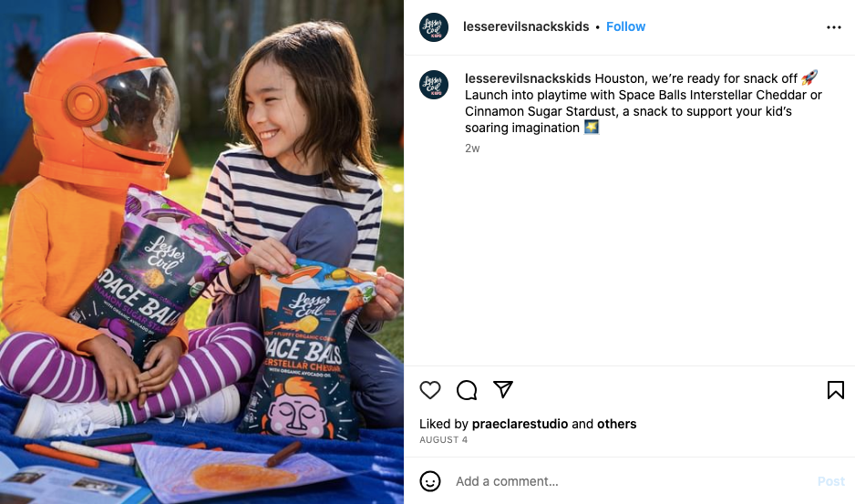The image size is (855, 504).
Task: Open the August 4 post date
Action: pos(443,439)
